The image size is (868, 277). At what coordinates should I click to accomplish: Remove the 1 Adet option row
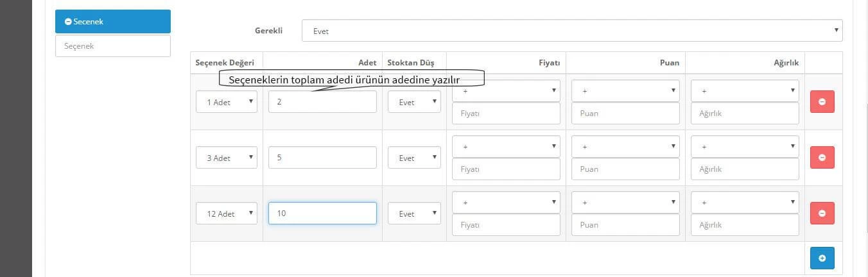pyautogui.click(x=822, y=102)
